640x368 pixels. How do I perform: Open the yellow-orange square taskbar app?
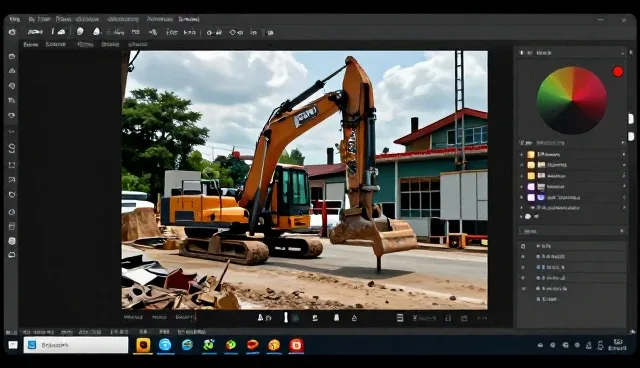click(x=143, y=345)
